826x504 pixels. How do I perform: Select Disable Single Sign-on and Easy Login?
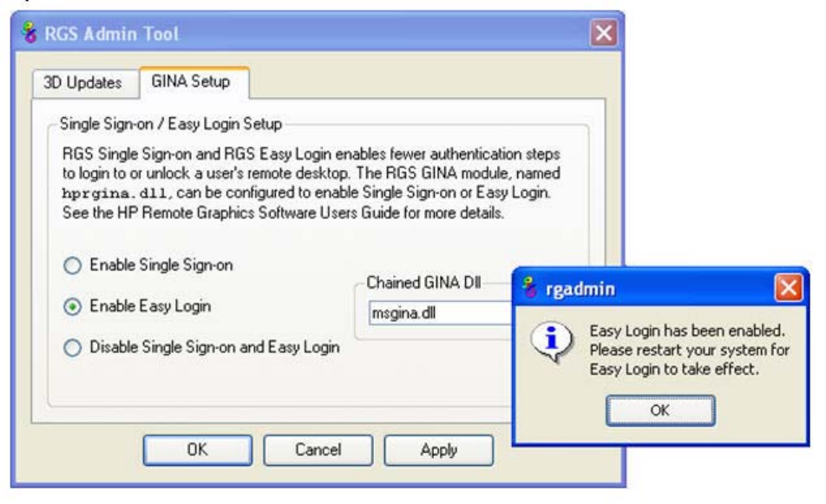coord(72,348)
